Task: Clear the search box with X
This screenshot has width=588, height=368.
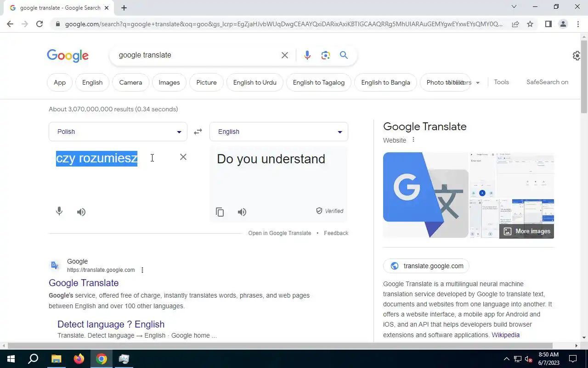Action: [285, 55]
